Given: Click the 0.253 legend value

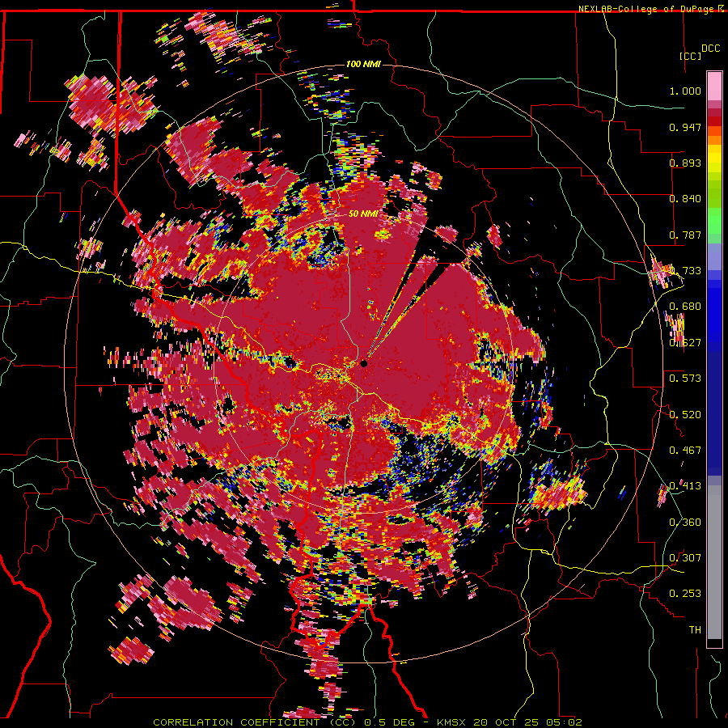Looking at the screenshot, I should pos(685,594).
